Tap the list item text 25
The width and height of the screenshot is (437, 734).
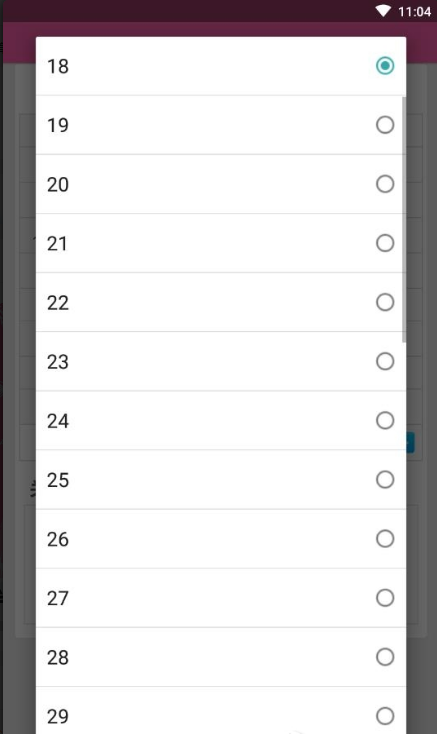(58, 480)
